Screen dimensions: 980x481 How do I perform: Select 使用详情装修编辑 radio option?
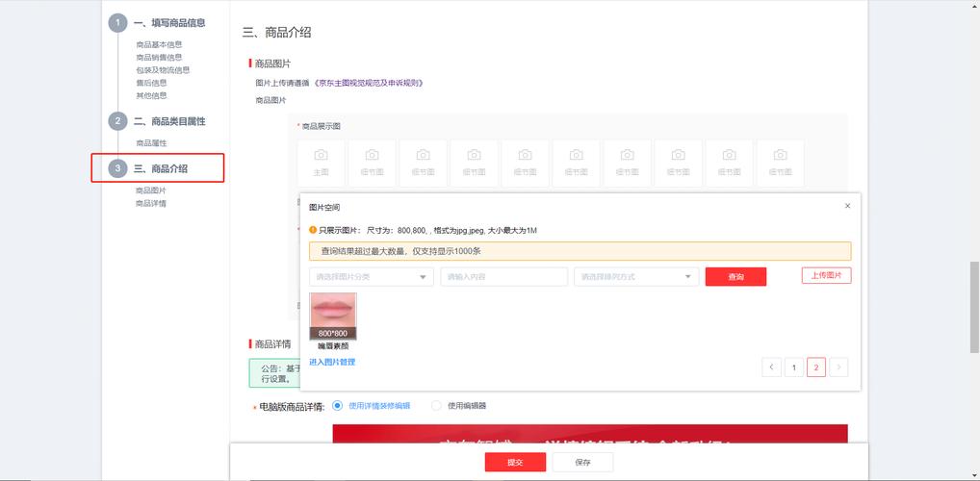(338, 405)
